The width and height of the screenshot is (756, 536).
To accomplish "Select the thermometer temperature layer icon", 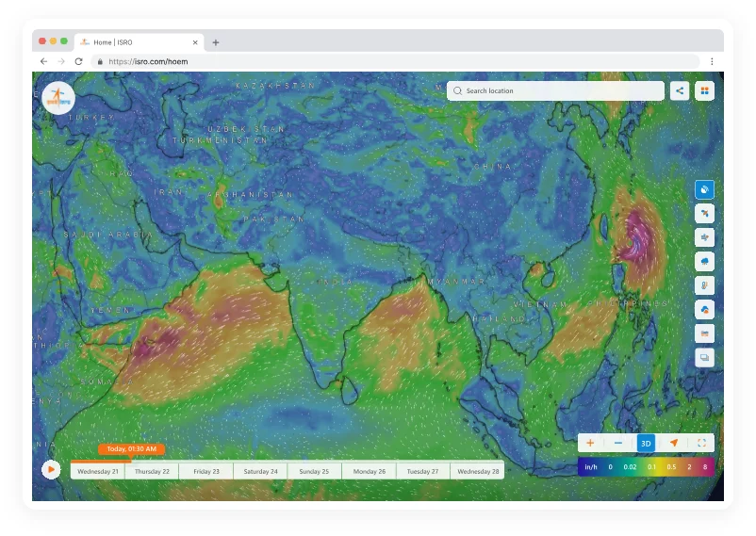I will [704, 285].
